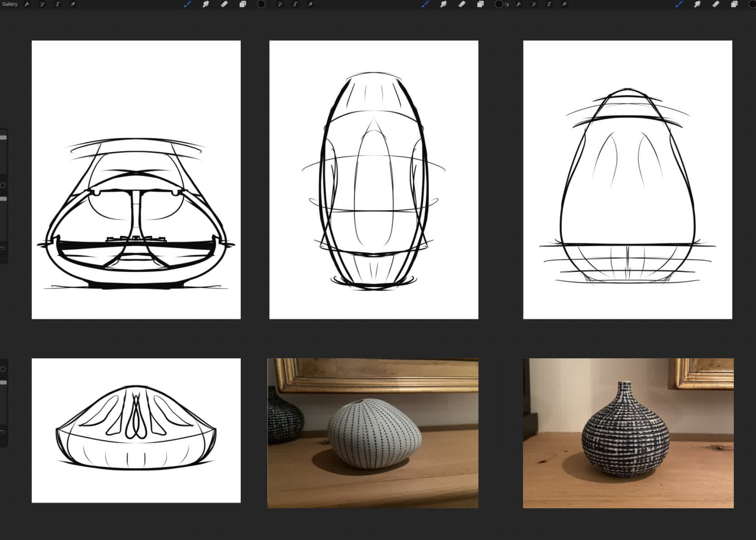Select the pear-shaped vase sketch canvas
Viewport: 756px width, 540px height.
628,180
